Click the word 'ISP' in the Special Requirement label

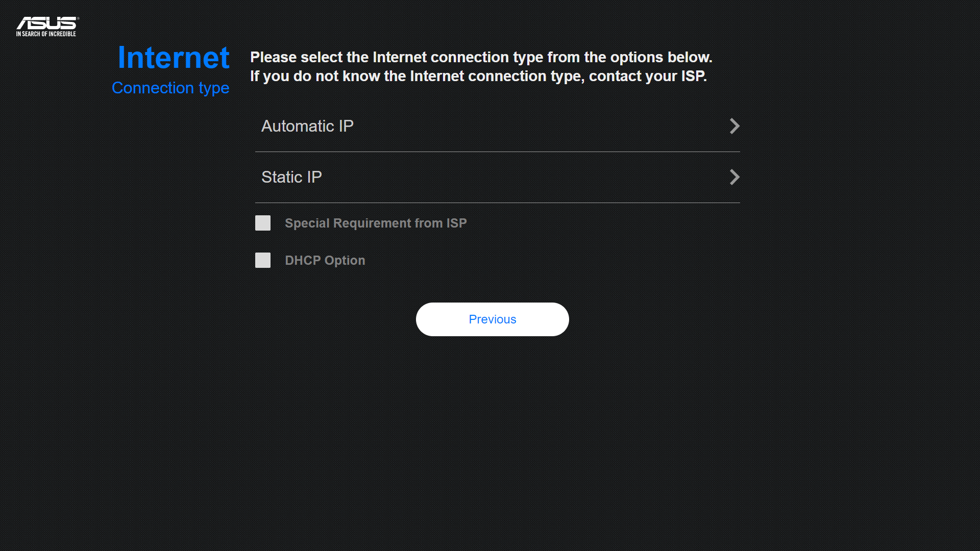[456, 223]
